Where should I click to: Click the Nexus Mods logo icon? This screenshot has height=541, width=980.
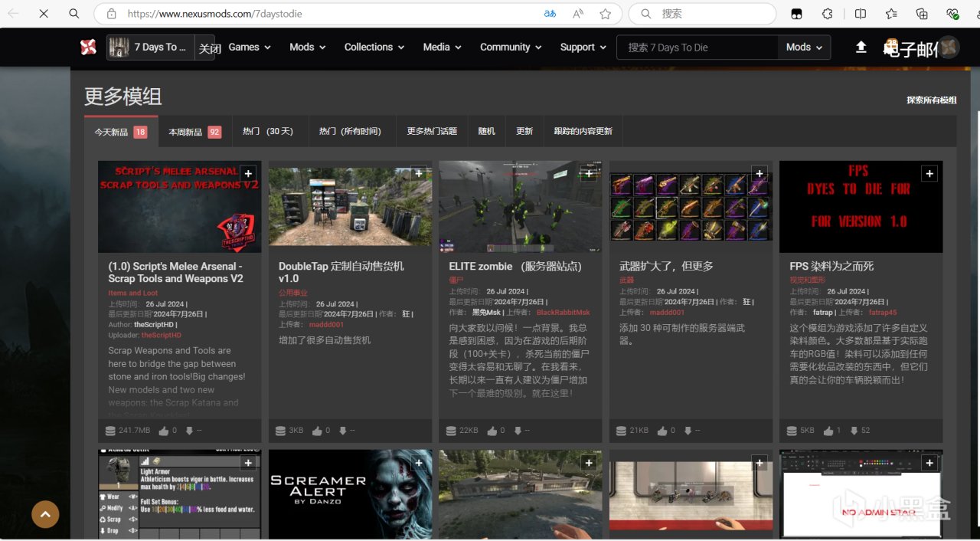click(x=88, y=47)
